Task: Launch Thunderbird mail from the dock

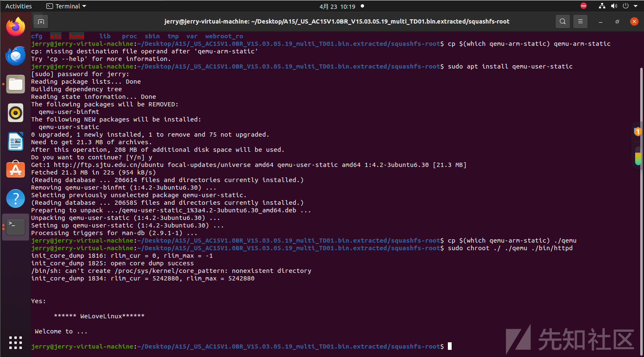Action: 16,56
